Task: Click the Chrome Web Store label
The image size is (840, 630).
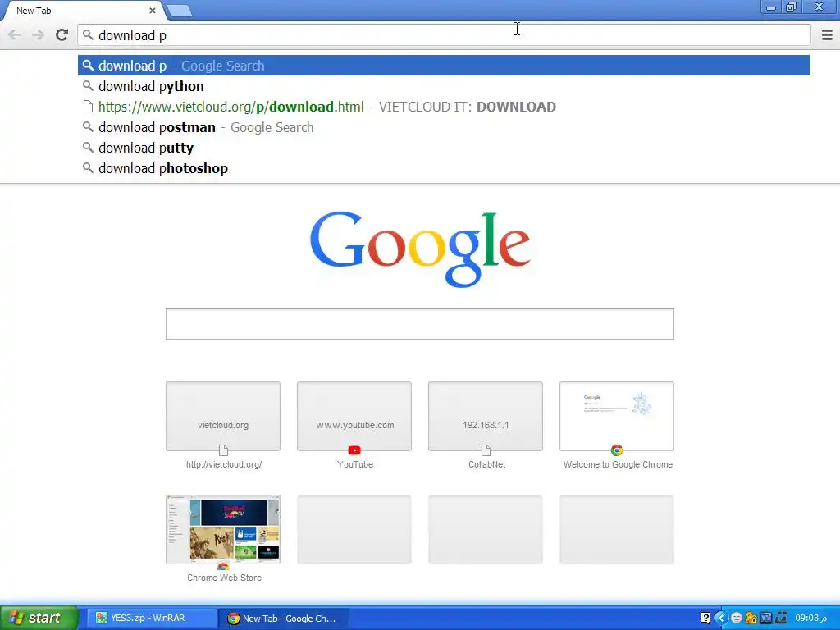Action: (224, 577)
